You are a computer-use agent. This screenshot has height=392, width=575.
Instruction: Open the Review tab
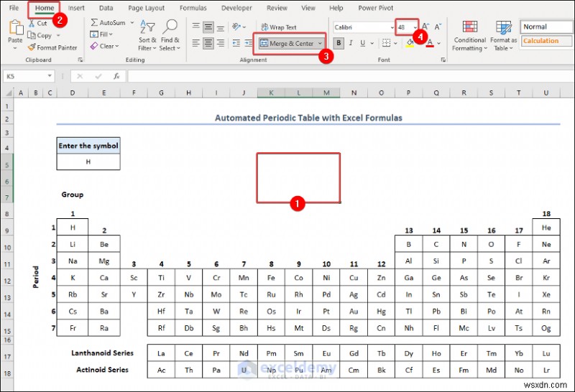[277, 8]
